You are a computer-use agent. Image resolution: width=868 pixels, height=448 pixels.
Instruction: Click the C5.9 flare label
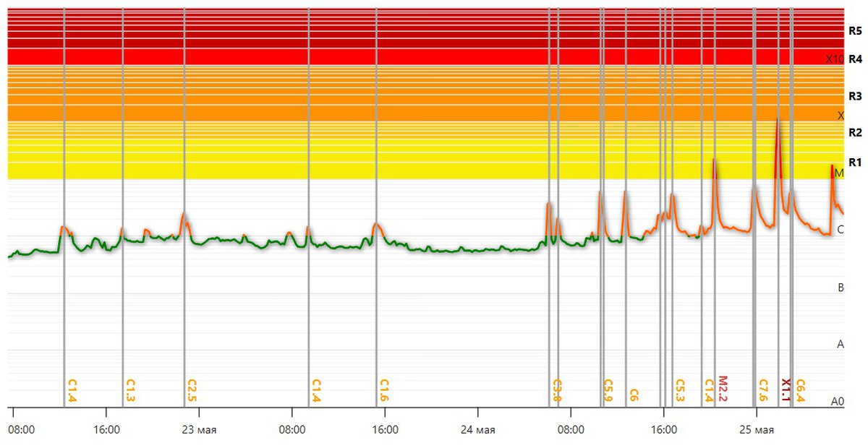(x=608, y=389)
